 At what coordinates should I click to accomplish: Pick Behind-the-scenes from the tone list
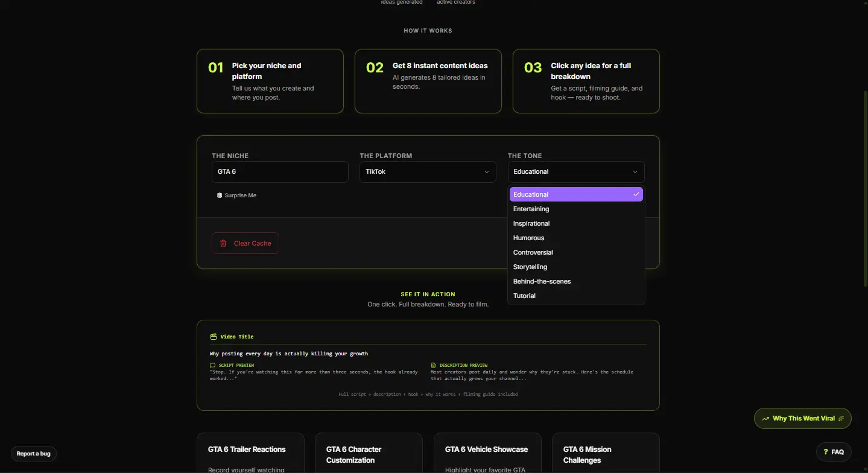click(x=576, y=281)
